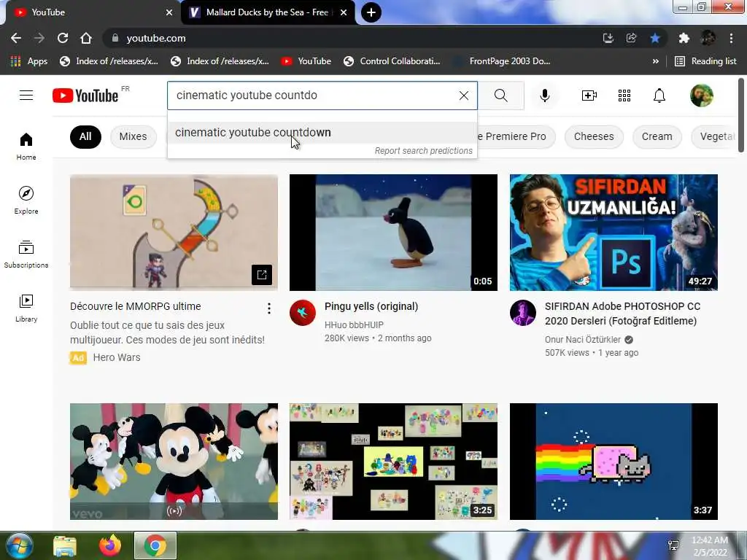
Task: Open the Chrome profile avatar in toolbar
Action: [708, 38]
